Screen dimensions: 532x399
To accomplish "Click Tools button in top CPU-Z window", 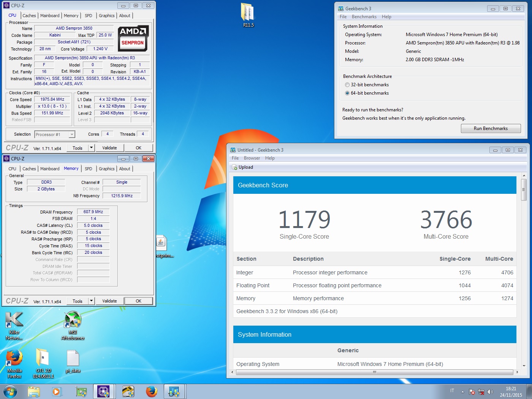I will 78,148.
